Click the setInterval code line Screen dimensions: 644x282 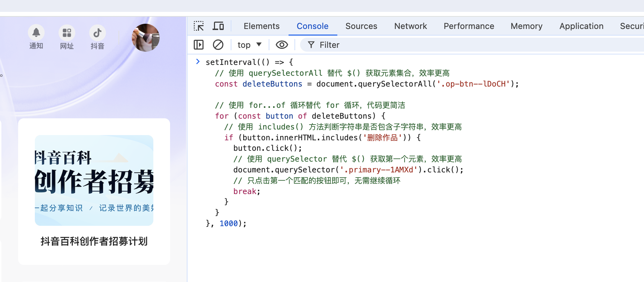click(250, 62)
